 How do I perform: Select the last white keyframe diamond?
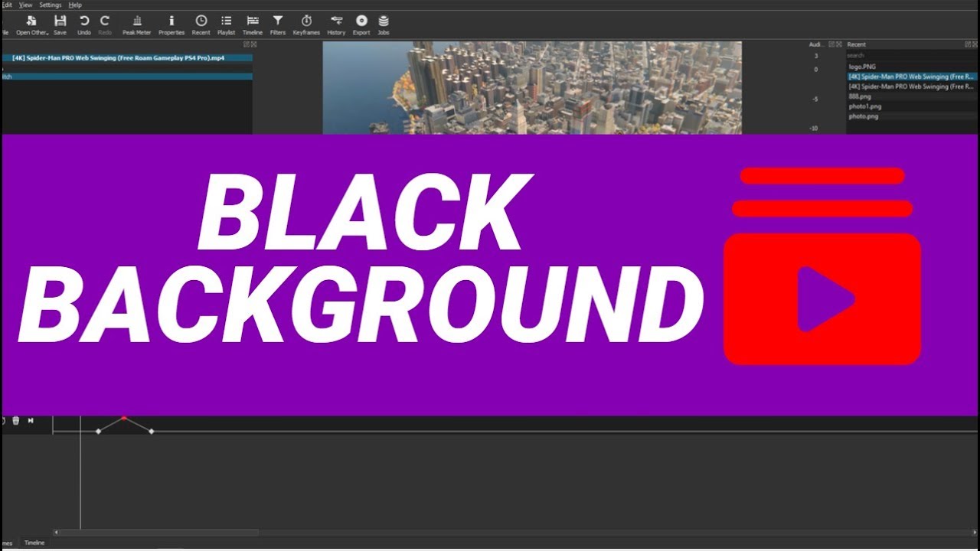click(151, 432)
